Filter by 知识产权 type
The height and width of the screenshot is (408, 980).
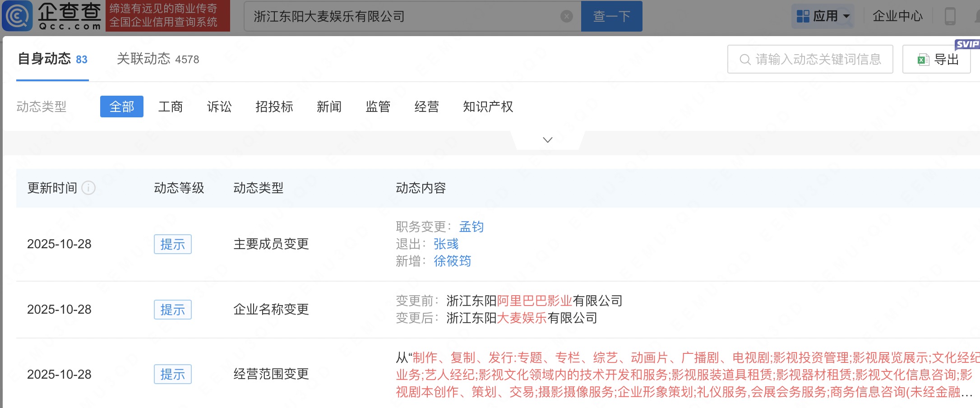tap(488, 107)
